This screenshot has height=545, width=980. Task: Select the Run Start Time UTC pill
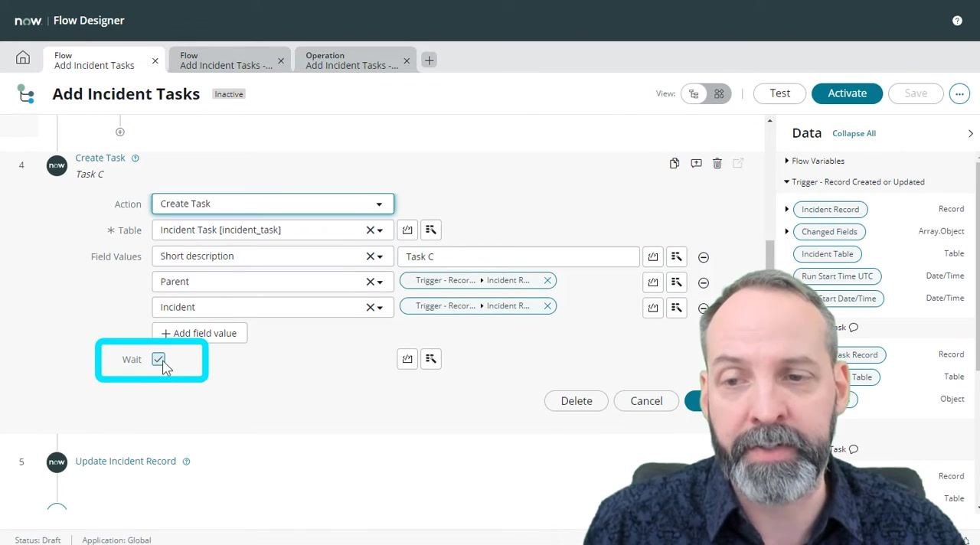pos(837,276)
